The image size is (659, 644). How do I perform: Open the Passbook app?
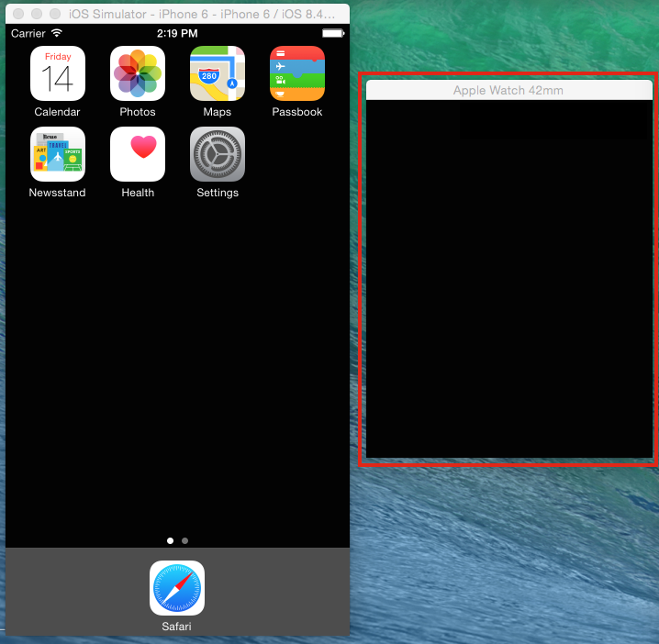297,73
